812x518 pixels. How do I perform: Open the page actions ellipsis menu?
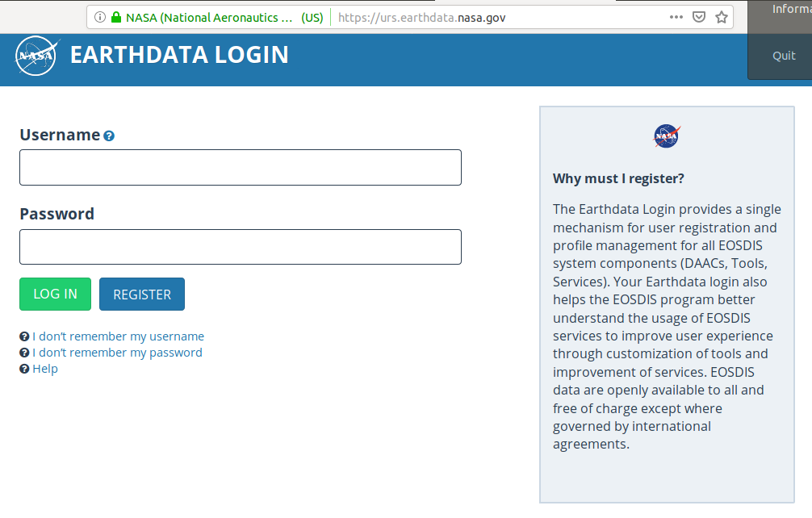(676, 16)
